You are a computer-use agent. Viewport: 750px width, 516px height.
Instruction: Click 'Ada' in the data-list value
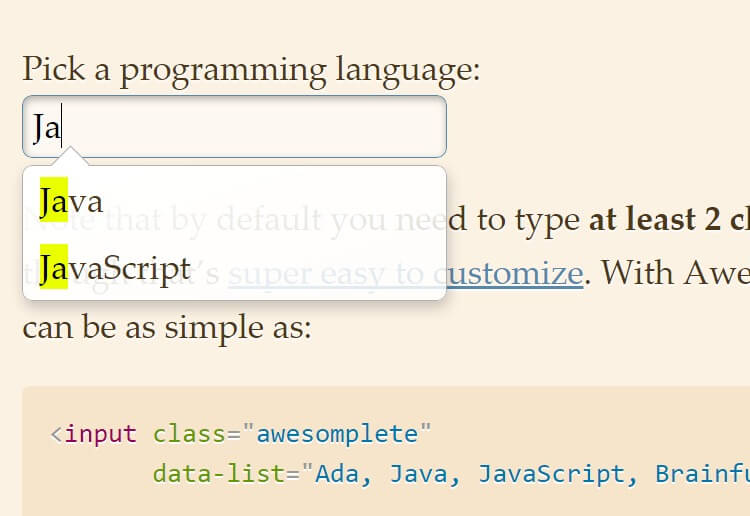(x=338, y=473)
